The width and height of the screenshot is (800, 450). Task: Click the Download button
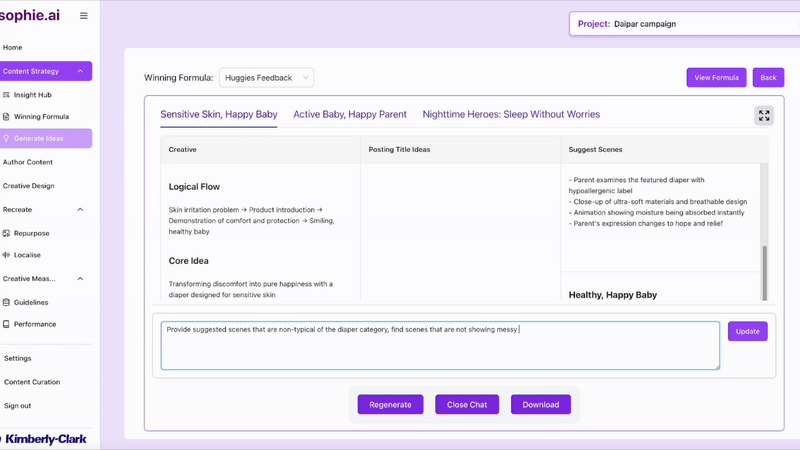(x=541, y=405)
